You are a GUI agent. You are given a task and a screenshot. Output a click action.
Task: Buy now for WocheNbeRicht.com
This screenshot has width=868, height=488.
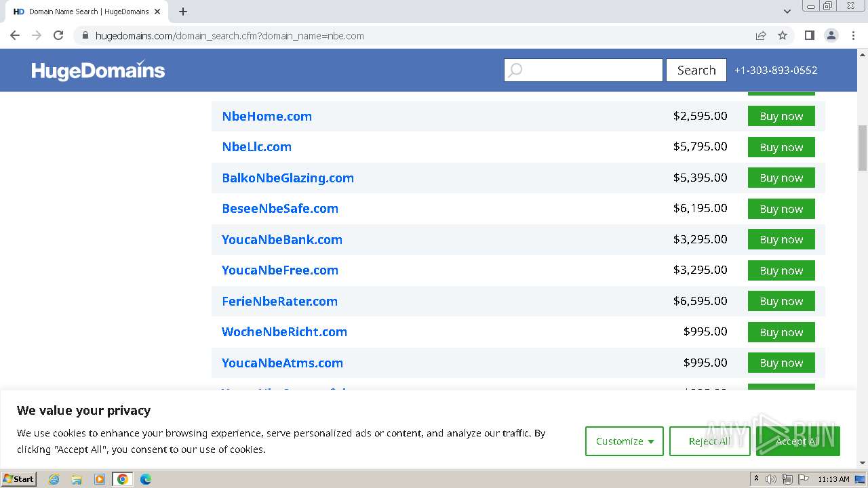point(781,332)
